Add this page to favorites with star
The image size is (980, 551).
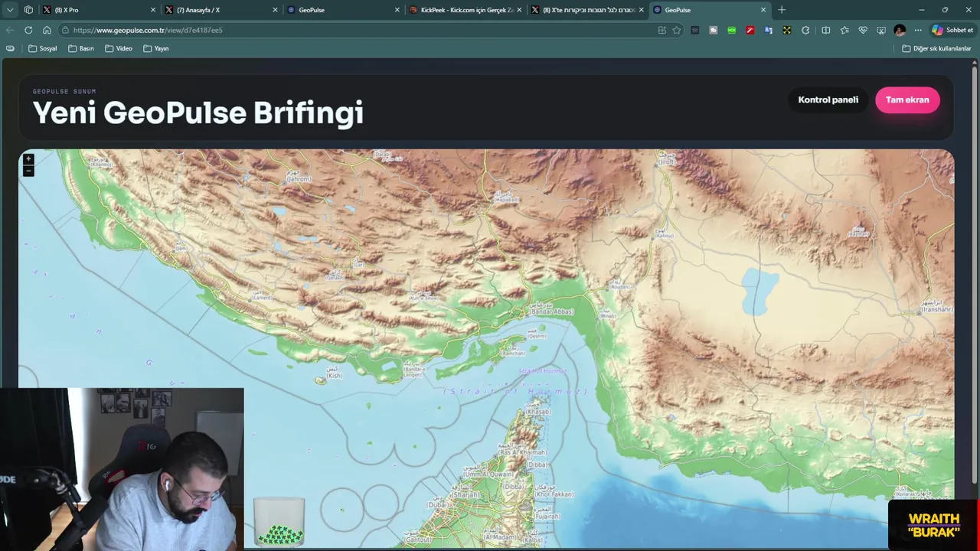tap(677, 30)
